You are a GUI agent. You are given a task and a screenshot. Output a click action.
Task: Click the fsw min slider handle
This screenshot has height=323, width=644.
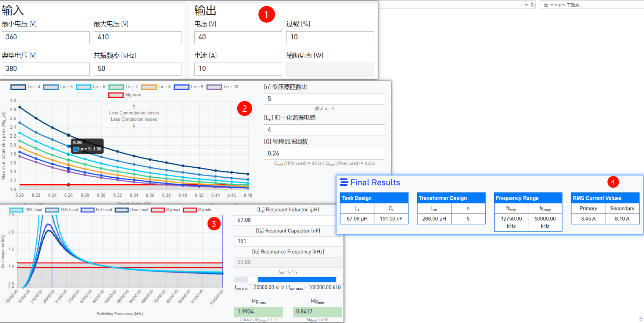pos(252,279)
